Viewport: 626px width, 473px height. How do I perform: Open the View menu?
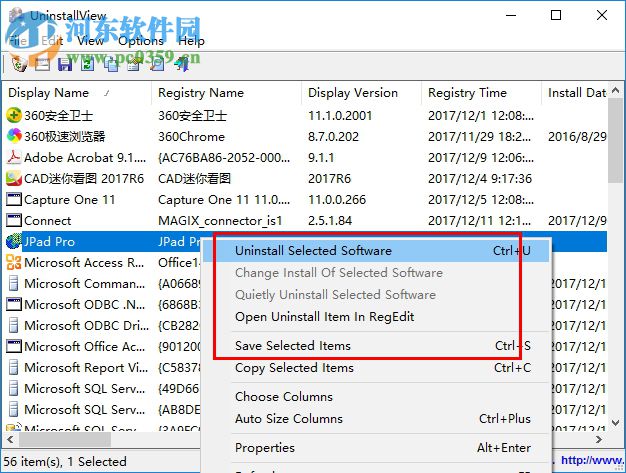click(91, 41)
